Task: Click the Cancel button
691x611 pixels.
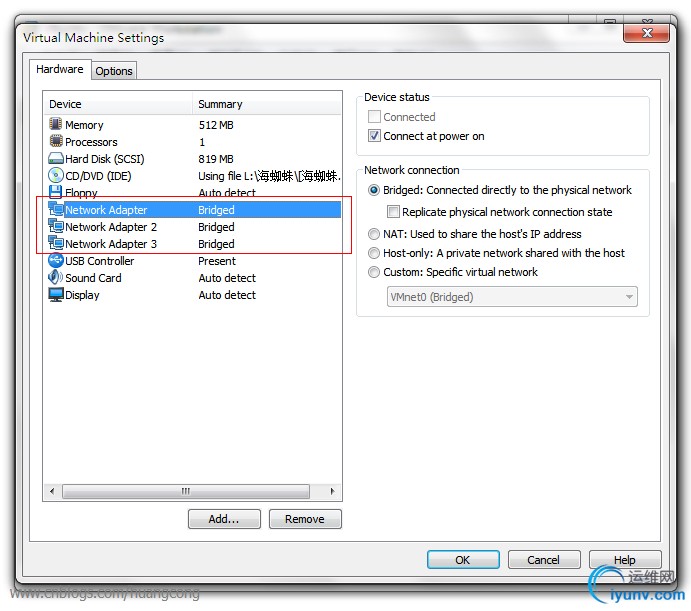Action: pyautogui.click(x=544, y=559)
